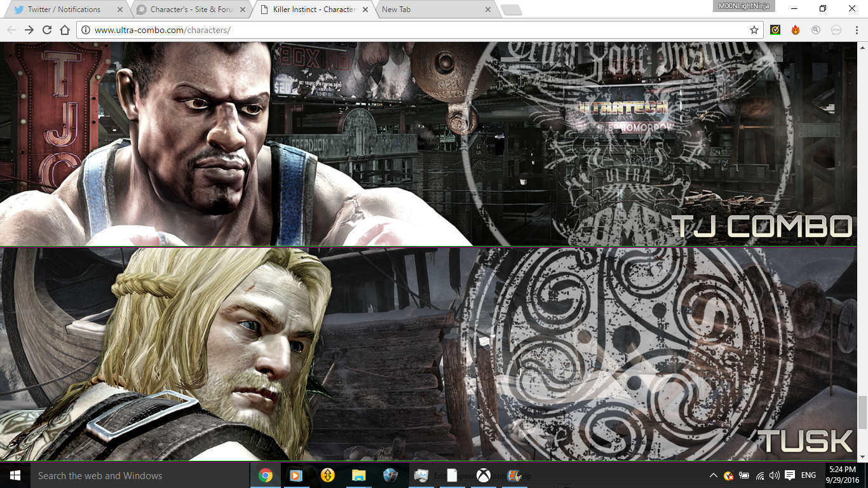Click the orange flame extension icon
The height and width of the screenshot is (488, 868).
point(796,30)
